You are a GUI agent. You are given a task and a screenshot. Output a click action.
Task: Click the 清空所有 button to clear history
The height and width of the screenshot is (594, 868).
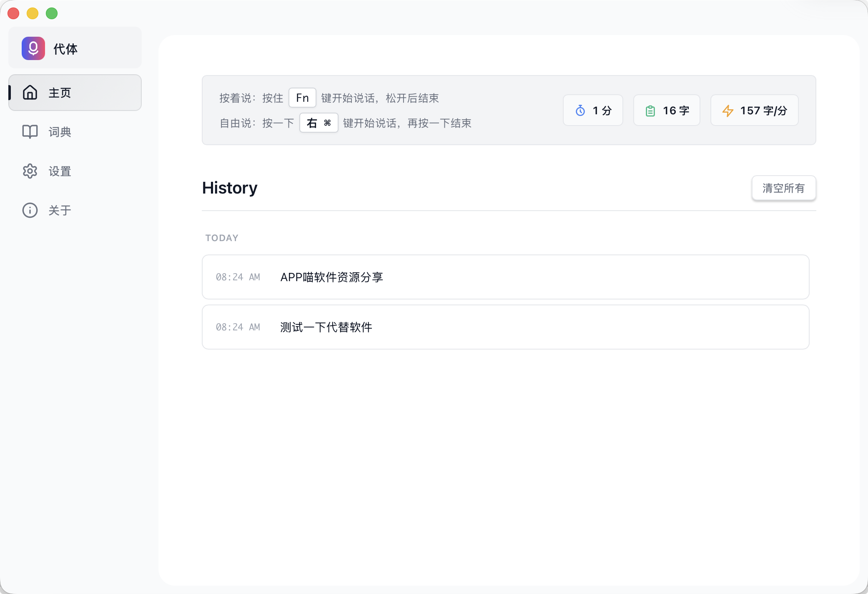784,188
